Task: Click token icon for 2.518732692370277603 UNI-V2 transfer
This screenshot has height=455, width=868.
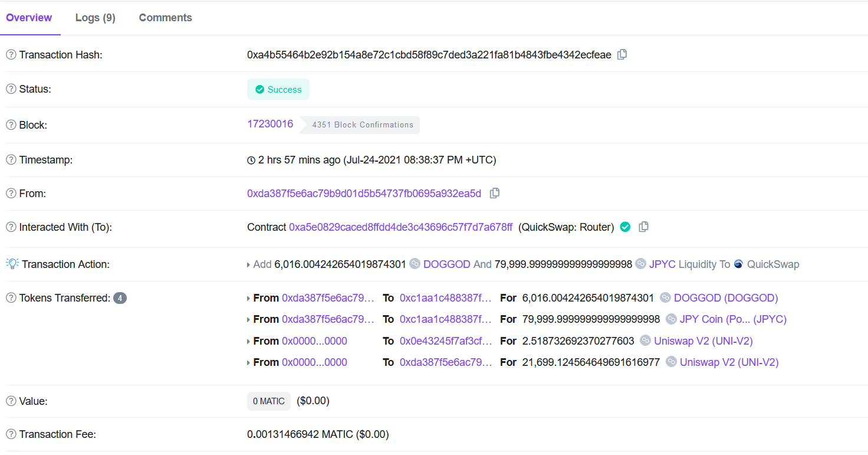Action: pos(645,341)
